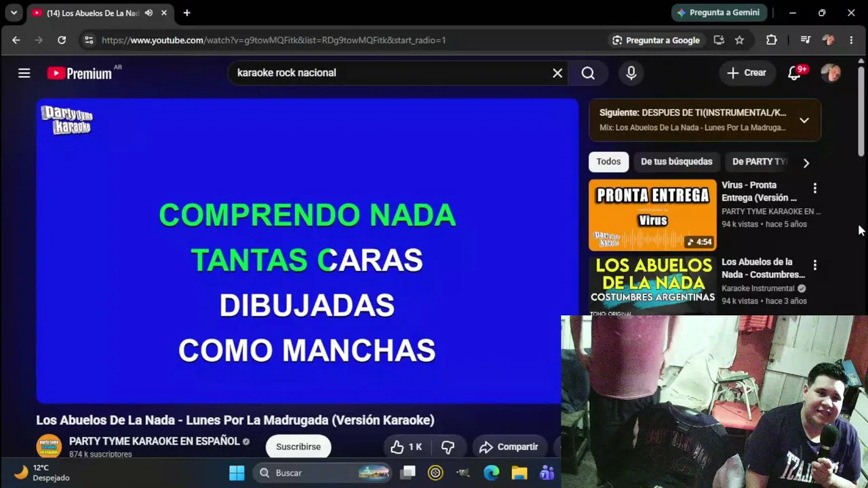This screenshot has width=868, height=488.
Task: Mute the tab via its speaker icon
Action: tap(149, 13)
